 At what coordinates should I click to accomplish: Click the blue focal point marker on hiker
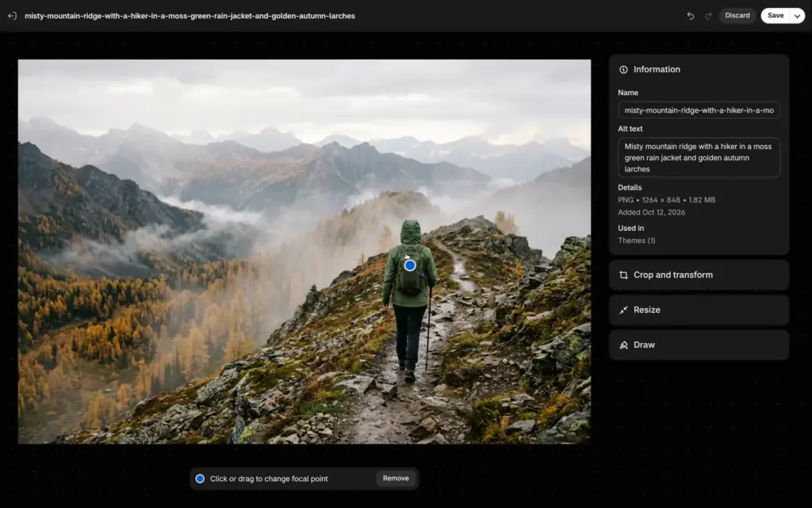[x=410, y=265]
